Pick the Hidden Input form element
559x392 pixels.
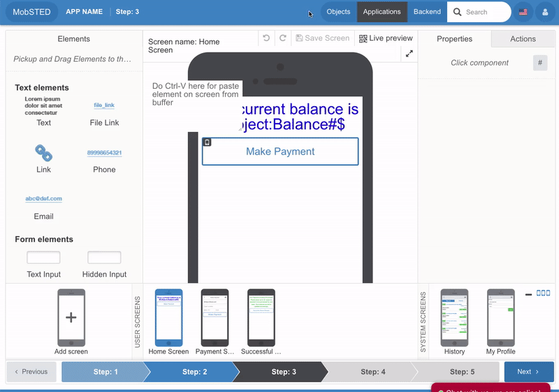[x=104, y=264]
